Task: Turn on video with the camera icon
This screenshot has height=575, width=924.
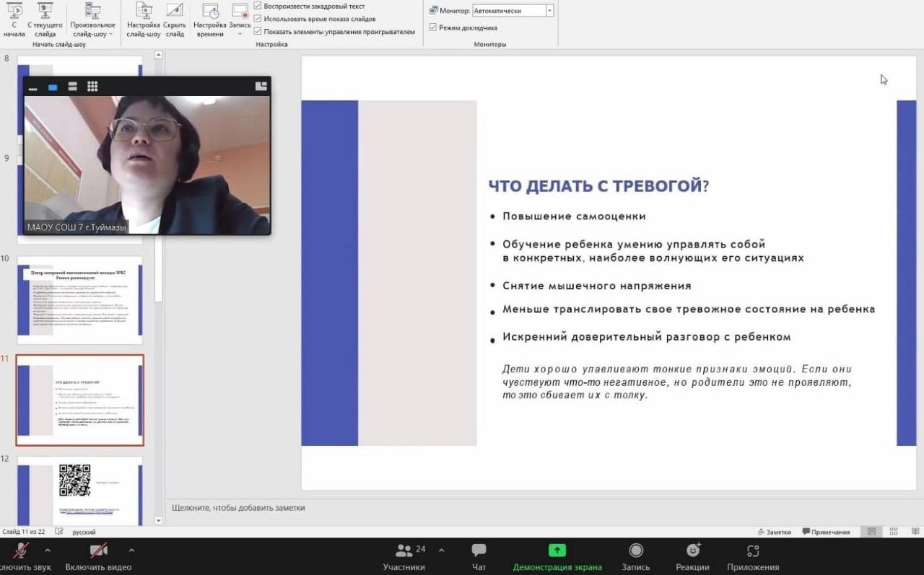Action: [98, 551]
